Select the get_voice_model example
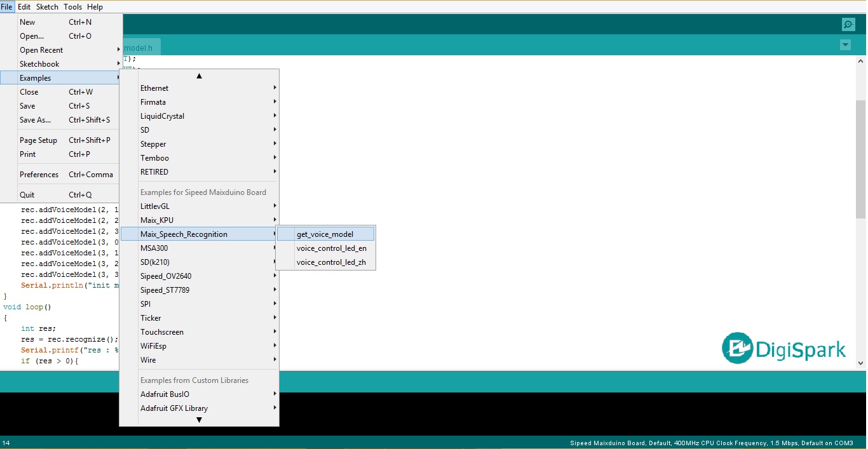Screen dimensions: 868x449 tap(325, 234)
